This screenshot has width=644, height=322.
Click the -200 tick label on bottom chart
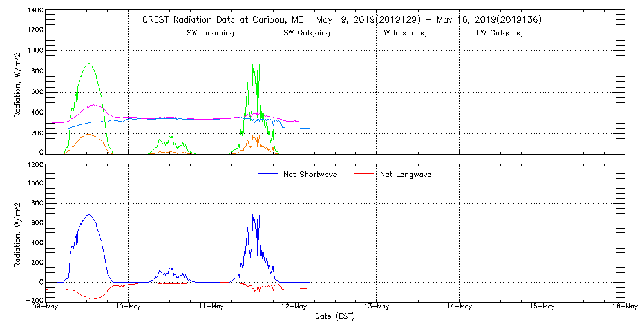(x=35, y=301)
